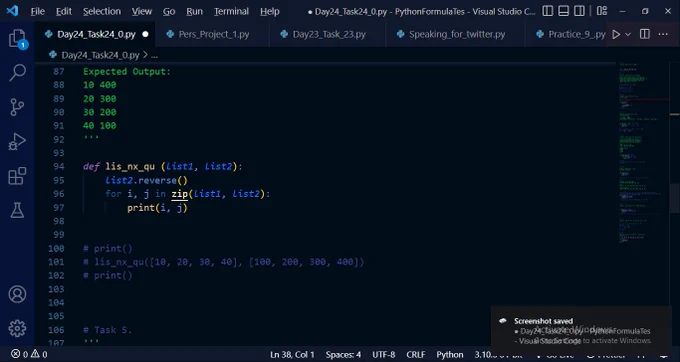680x362 pixels.
Task: Click the Ln 38, Col 1 indicator
Action: [x=292, y=355]
